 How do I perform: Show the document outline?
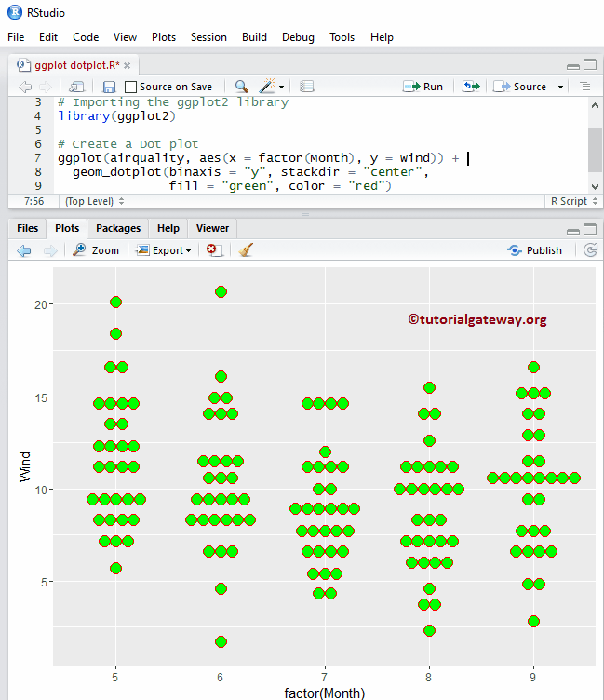[584, 87]
